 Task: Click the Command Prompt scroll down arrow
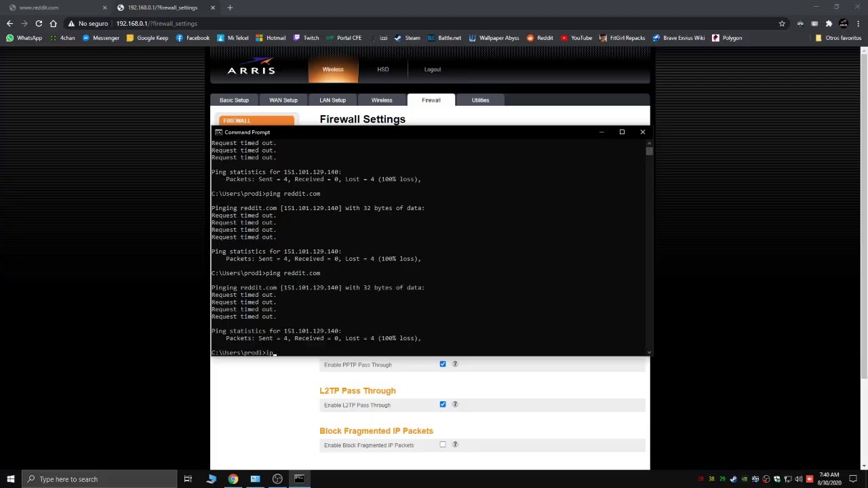(649, 352)
